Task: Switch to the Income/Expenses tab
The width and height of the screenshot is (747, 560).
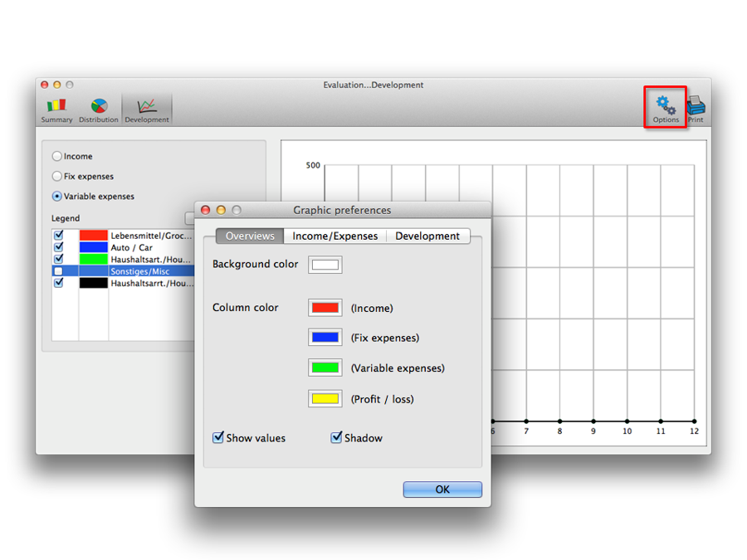Action: pos(334,236)
